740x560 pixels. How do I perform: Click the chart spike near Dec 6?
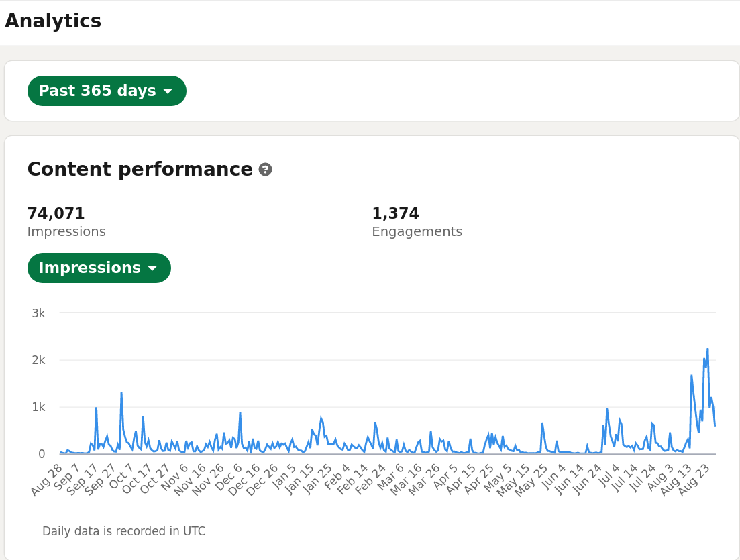point(240,414)
